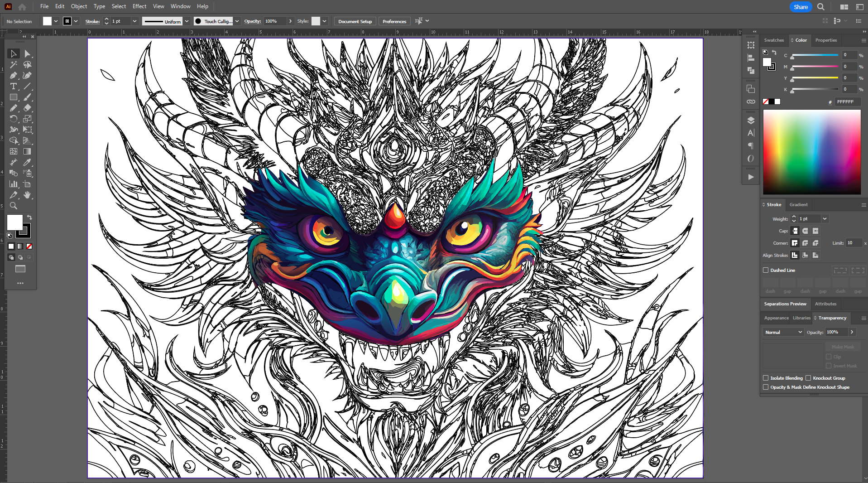This screenshot has height=483, width=868.
Task: Open the Pathfinder panel icon
Action: coord(751,70)
